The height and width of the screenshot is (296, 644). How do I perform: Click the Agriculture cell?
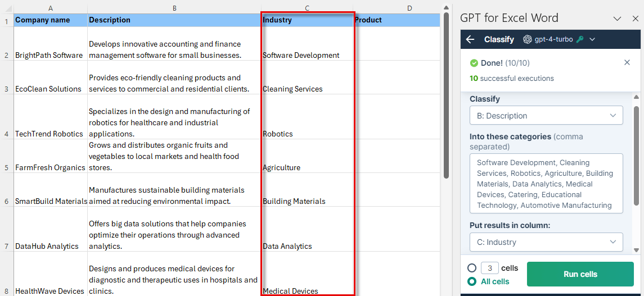(307, 156)
